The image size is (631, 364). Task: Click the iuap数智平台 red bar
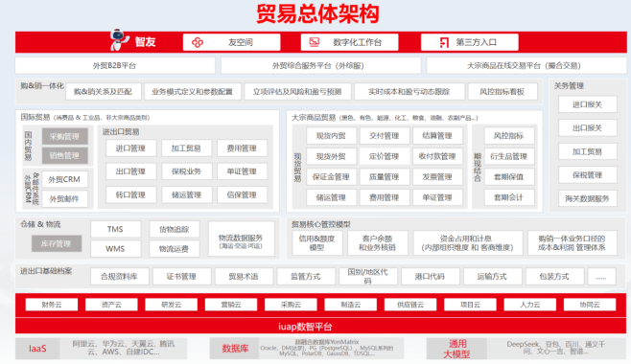coord(320,327)
